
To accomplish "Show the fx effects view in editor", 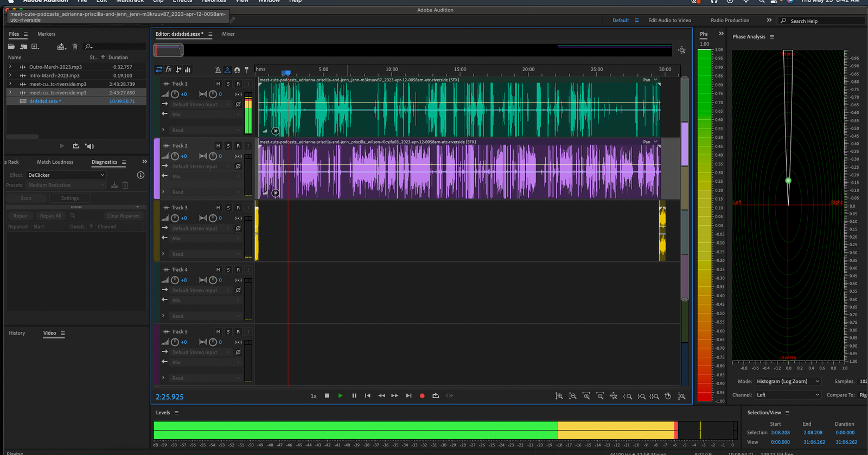I will pyautogui.click(x=169, y=69).
